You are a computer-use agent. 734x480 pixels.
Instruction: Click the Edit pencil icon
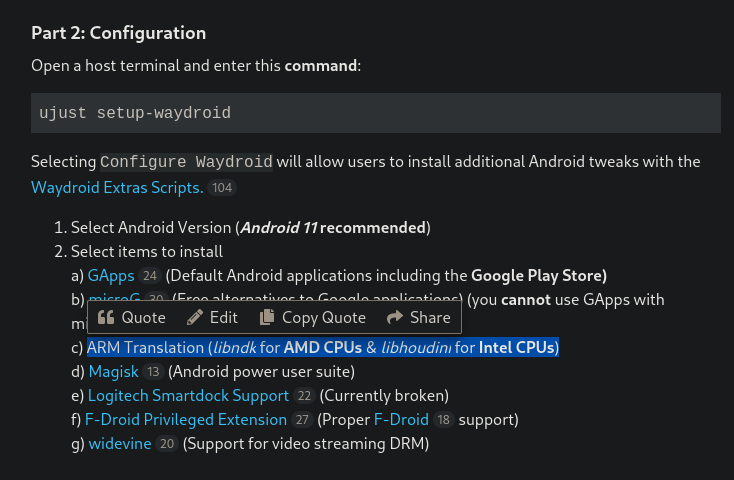(194, 318)
